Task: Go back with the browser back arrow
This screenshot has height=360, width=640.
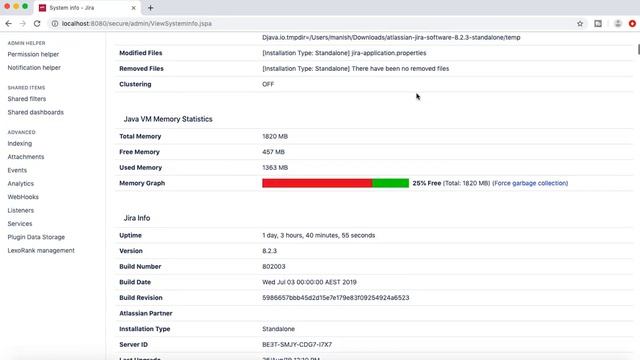Action: 9,24
